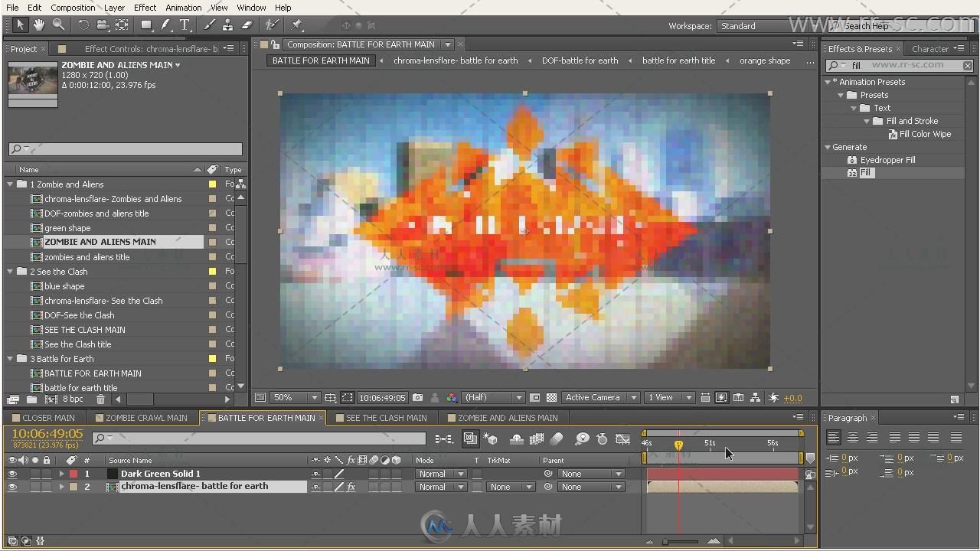
Task: Select the Eraser tool
Action: [x=247, y=25]
